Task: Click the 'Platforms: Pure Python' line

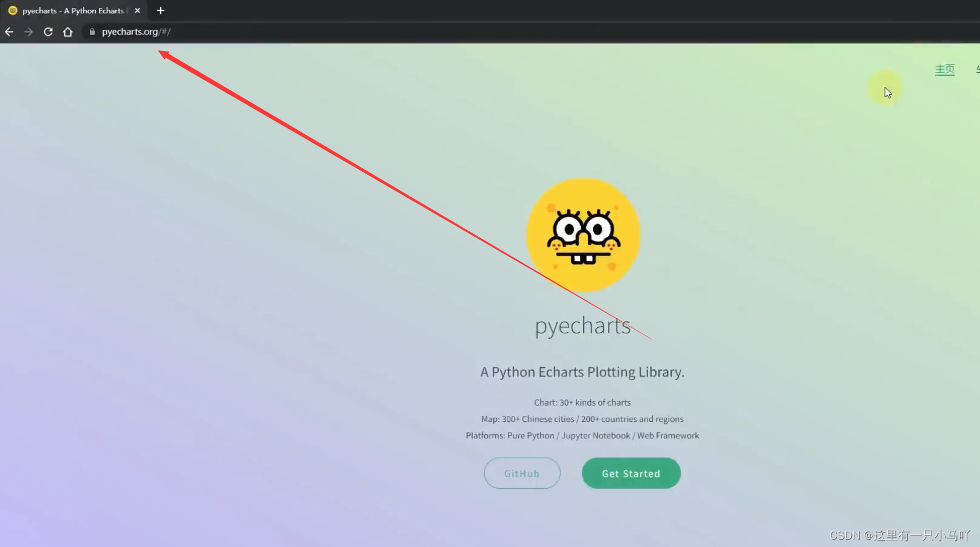Action: tap(583, 435)
